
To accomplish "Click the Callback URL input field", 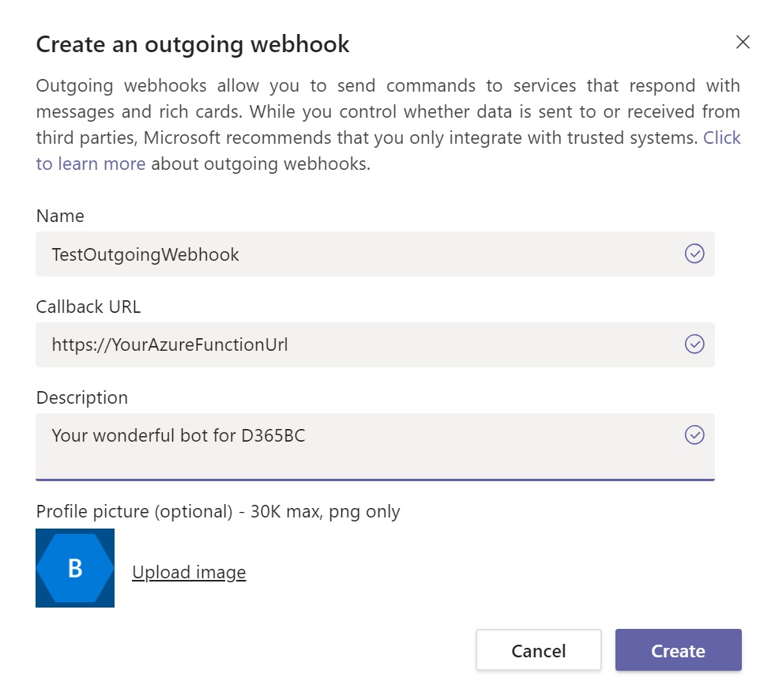I will (x=316, y=344).
